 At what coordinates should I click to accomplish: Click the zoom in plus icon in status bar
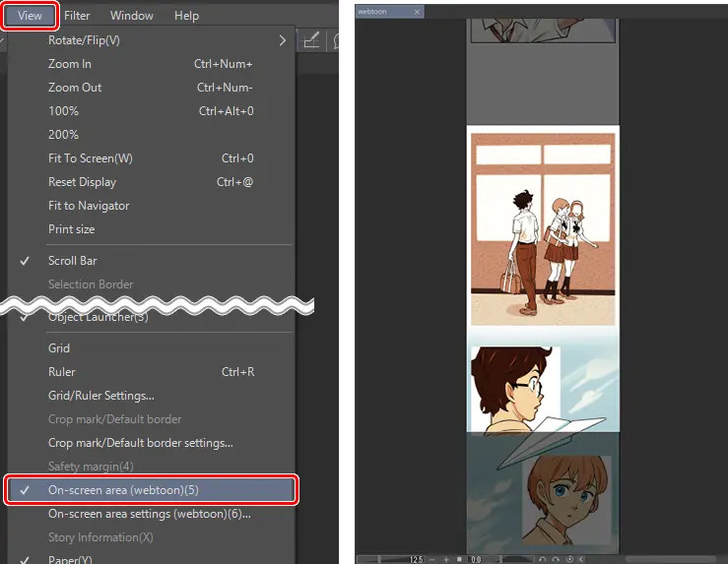[448, 558]
